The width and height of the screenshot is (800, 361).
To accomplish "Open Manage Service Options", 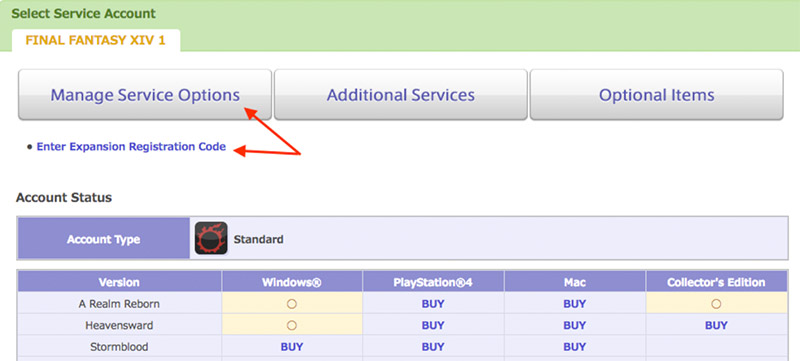I will (145, 95).
